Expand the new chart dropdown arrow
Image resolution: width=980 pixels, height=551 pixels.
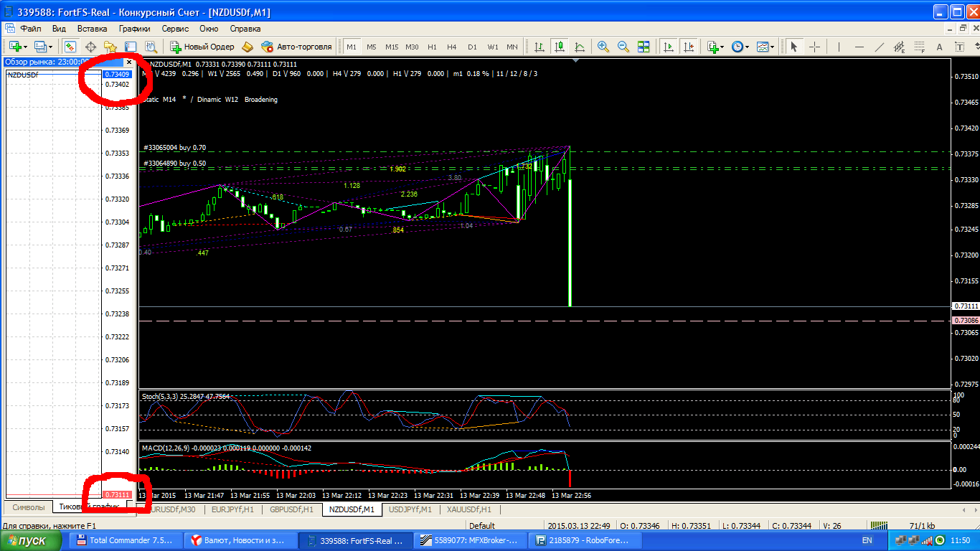(27, 47)
